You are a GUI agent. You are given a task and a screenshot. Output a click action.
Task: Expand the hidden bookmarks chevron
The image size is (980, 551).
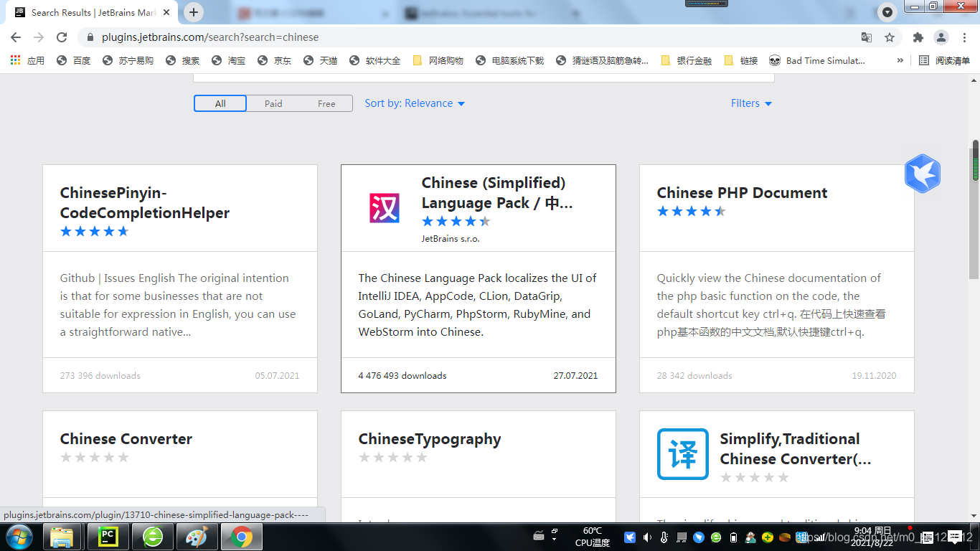(x=900, y=61)
